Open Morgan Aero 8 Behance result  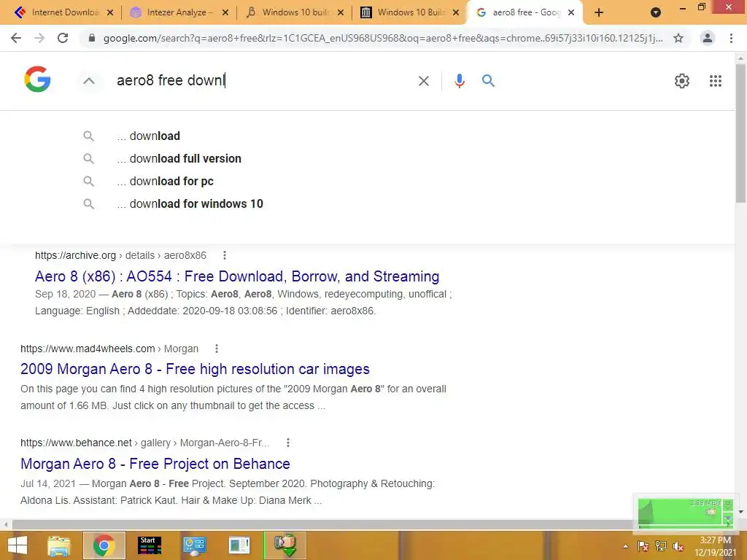[155, 464]
